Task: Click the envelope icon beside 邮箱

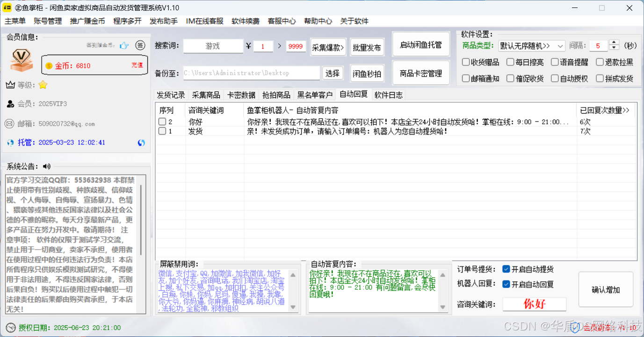Action: click(x=10, y=124)
